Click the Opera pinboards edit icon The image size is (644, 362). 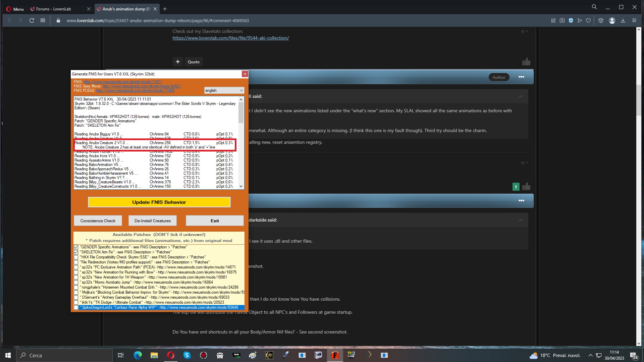tap(553, 20)
